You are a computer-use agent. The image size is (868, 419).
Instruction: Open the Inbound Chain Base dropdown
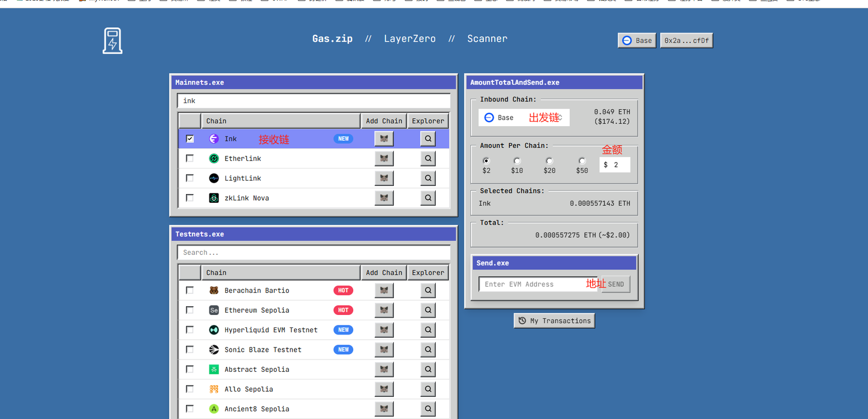pos(524,118)
